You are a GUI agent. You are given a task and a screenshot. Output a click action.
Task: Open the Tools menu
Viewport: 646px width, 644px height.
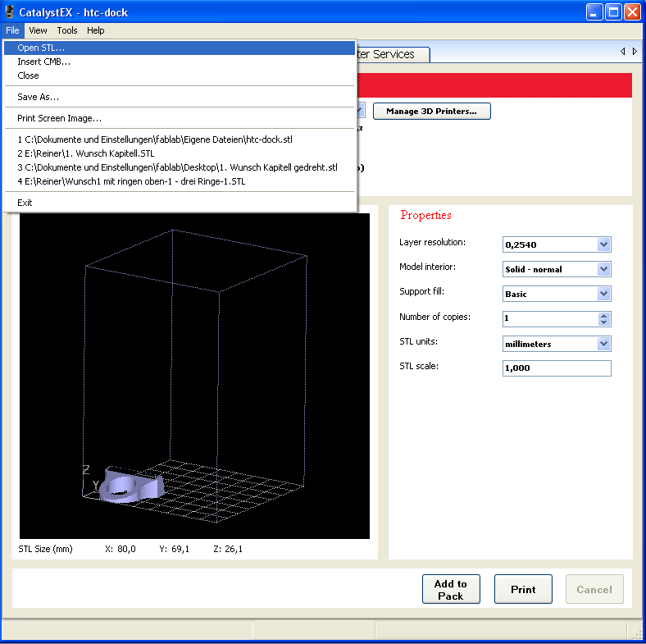(67, 30)
